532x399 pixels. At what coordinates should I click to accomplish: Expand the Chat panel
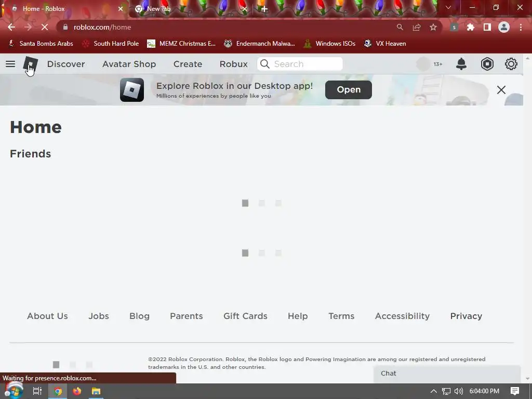coord(447,374)
